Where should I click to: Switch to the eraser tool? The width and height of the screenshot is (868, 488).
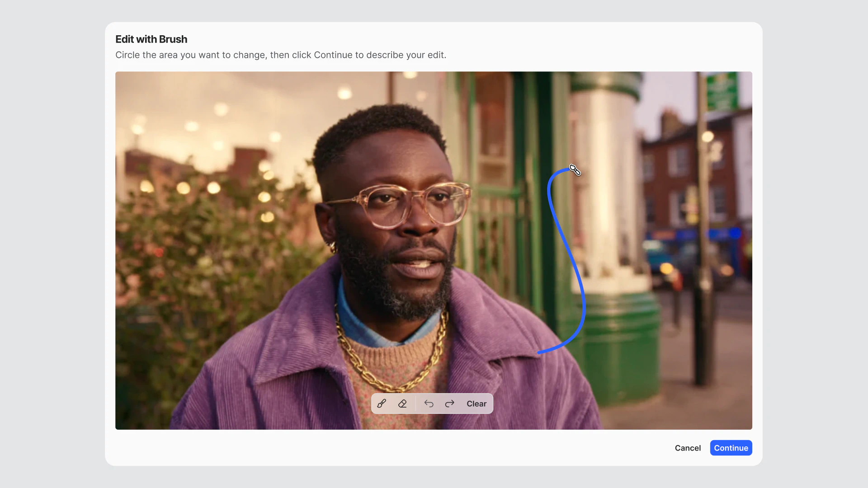pos(402,404)
